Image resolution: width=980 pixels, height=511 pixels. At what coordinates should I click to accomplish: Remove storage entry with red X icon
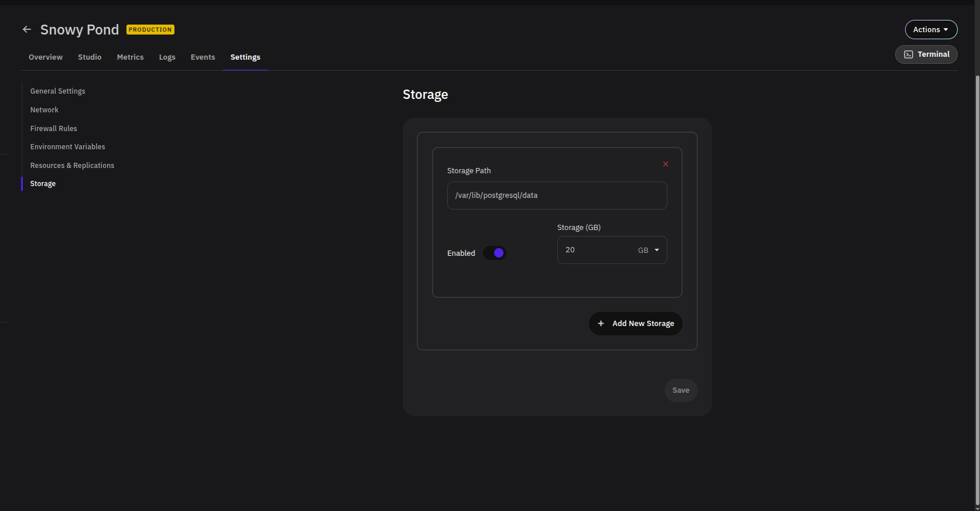point(666,164)
